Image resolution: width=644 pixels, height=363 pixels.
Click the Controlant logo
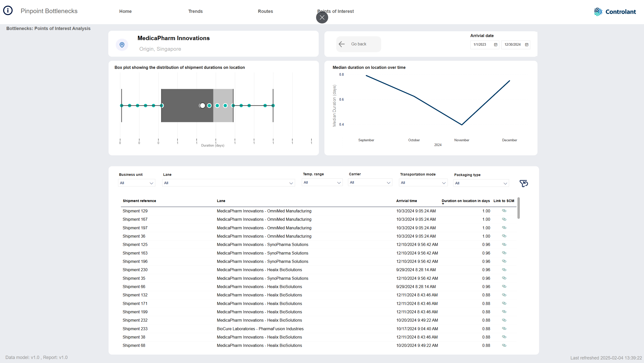coord(615,12)
